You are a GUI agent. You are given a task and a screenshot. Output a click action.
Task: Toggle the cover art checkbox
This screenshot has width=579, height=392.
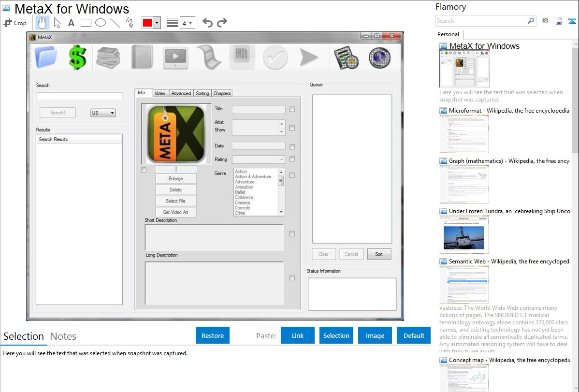coord(144,170)
